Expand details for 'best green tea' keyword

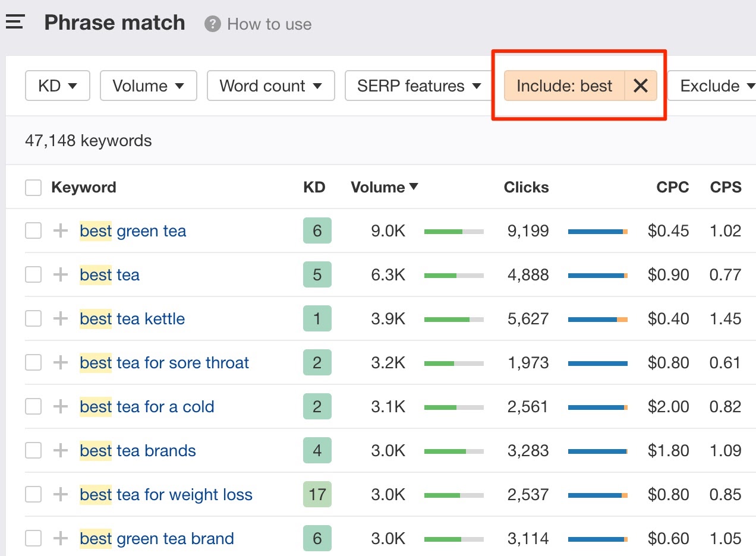pos(59,230)
